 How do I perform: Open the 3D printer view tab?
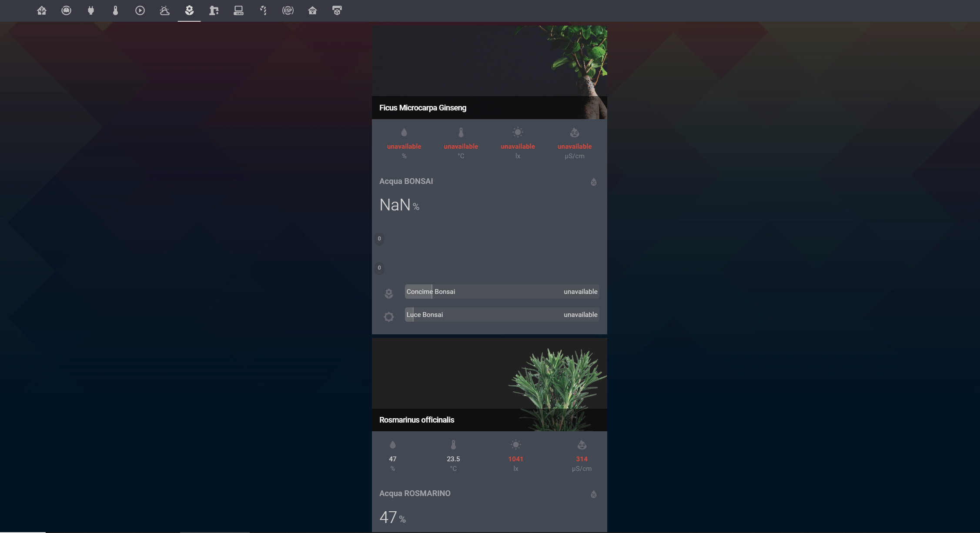337,10
